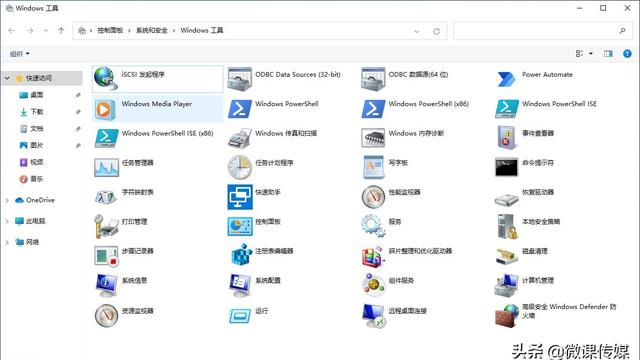Select 下载 in quick access
The width and height of the screenshot is (640, 360).
[x=37, y=111]
